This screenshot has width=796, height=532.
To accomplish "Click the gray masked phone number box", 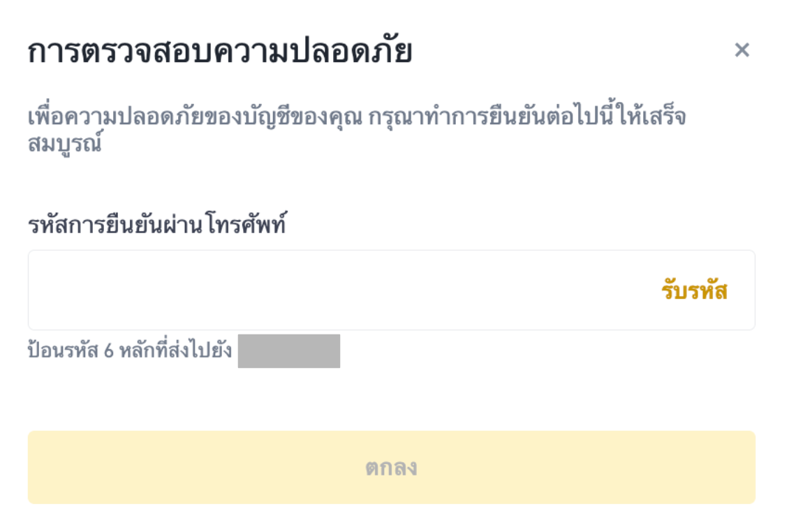I will [288, 351].
